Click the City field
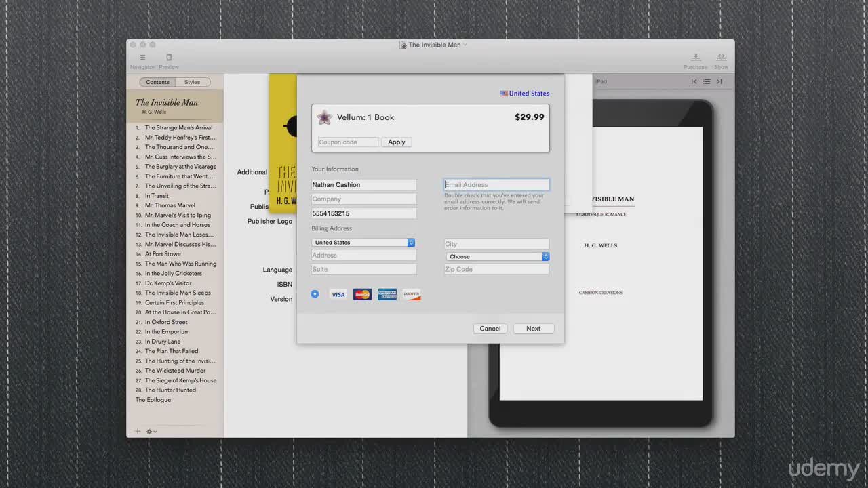868x488 pixels. (496, 244)
